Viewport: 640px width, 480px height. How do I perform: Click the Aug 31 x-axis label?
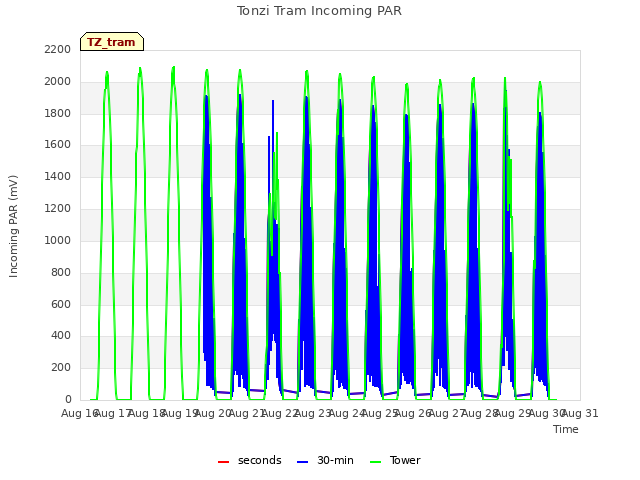tap(580, 413)
